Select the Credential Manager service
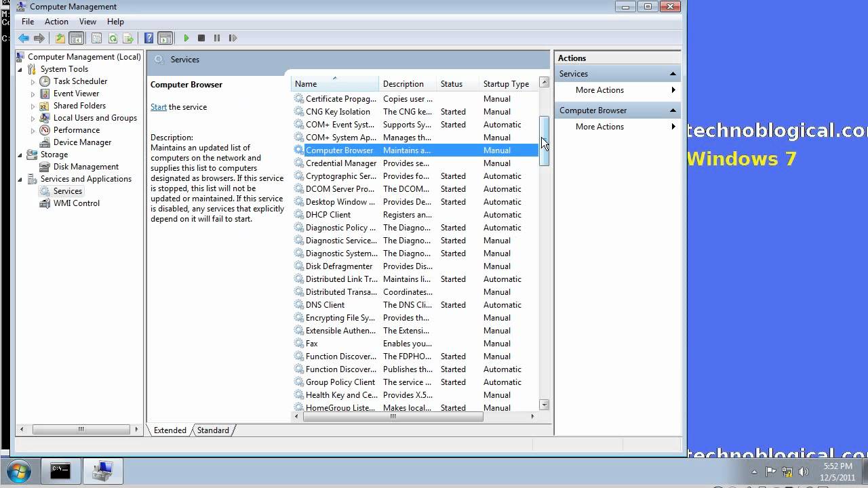The width and height of the screenshot is (868, 488). pos(415,163)
